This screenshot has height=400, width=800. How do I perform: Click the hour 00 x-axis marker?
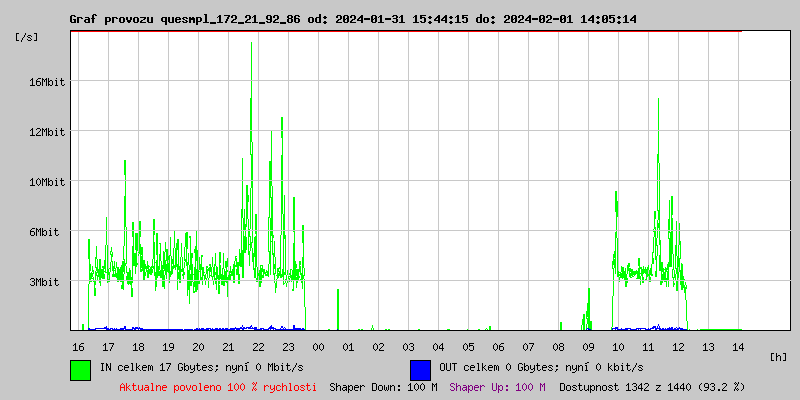tap(318, 347)
